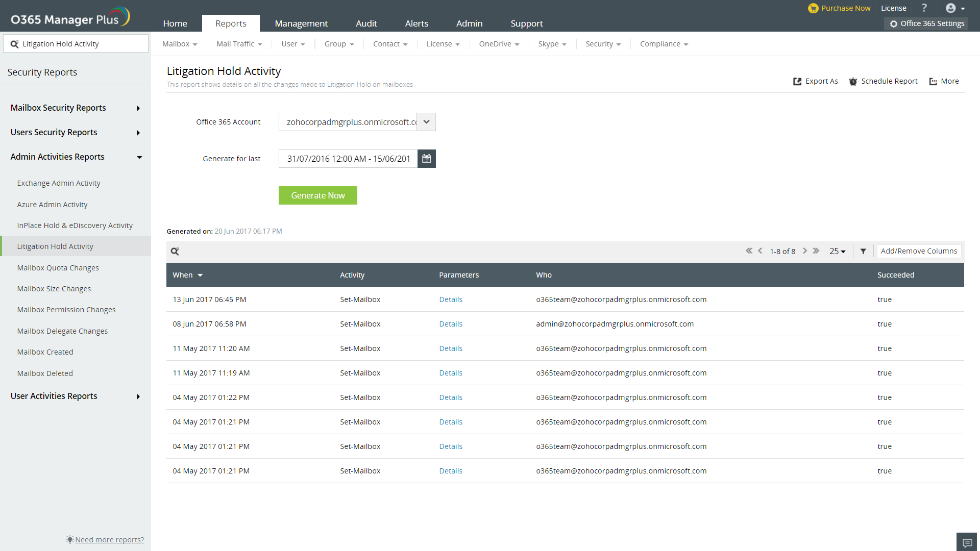Go to the last page arrow
Image resolution: width=980 pixels, height=551 pixels.
816,251
